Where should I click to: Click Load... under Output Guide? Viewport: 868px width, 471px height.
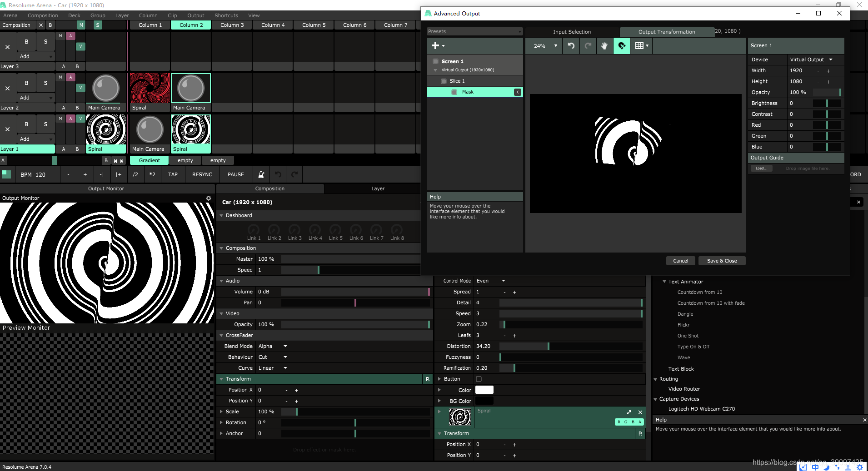pos(761,169)
